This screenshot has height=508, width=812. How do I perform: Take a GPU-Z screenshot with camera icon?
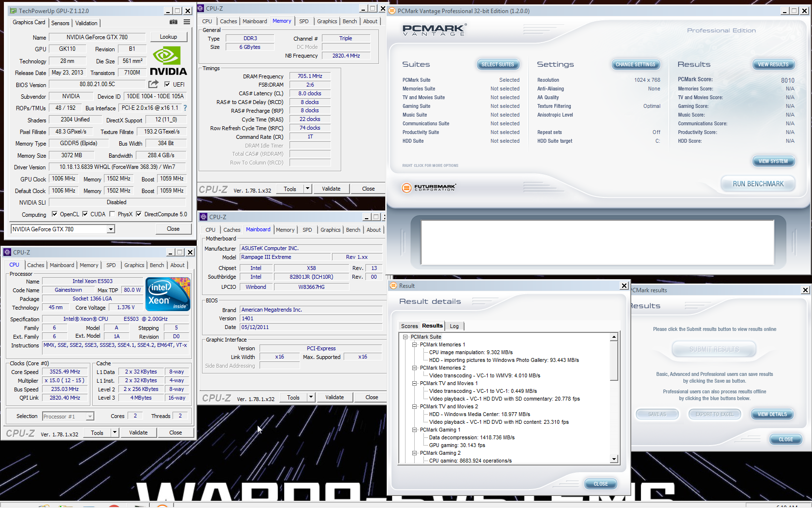pyautogui.click(x=173, y=22)
